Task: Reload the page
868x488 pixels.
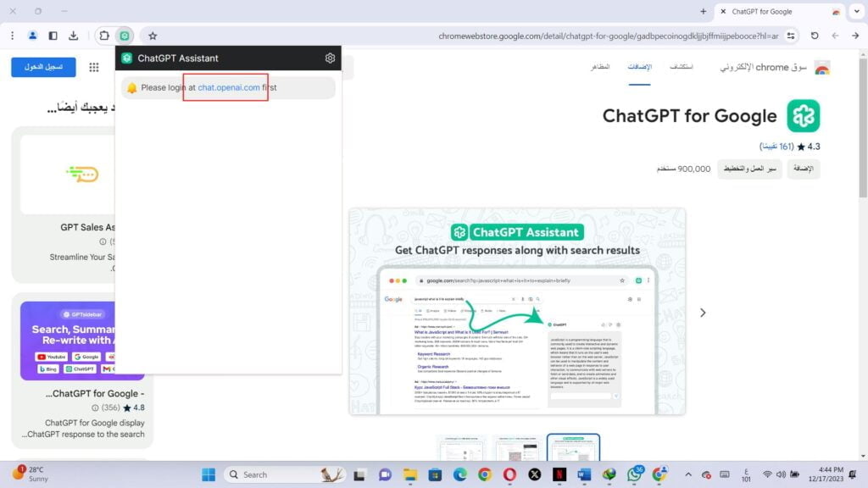Action: (815, 36)
